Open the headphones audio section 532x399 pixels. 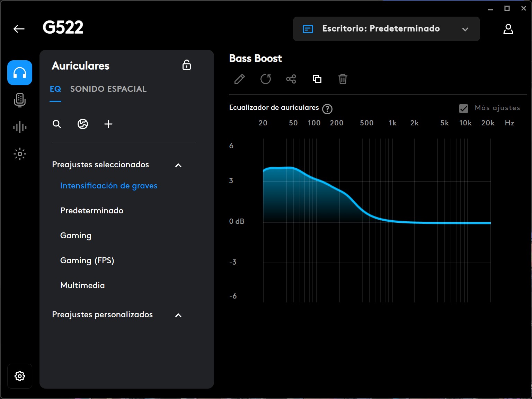coord(20,73)
